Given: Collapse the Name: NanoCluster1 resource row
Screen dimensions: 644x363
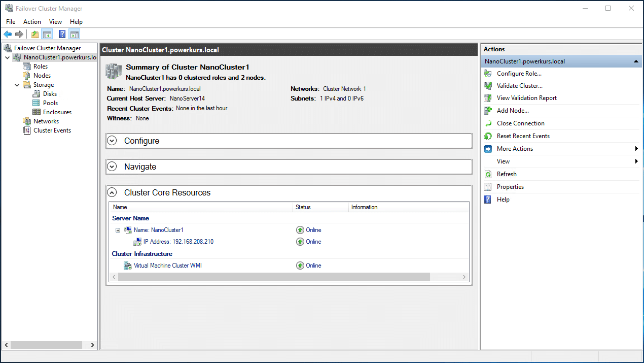Looking at the screenshot, I should tap(118, 230).
